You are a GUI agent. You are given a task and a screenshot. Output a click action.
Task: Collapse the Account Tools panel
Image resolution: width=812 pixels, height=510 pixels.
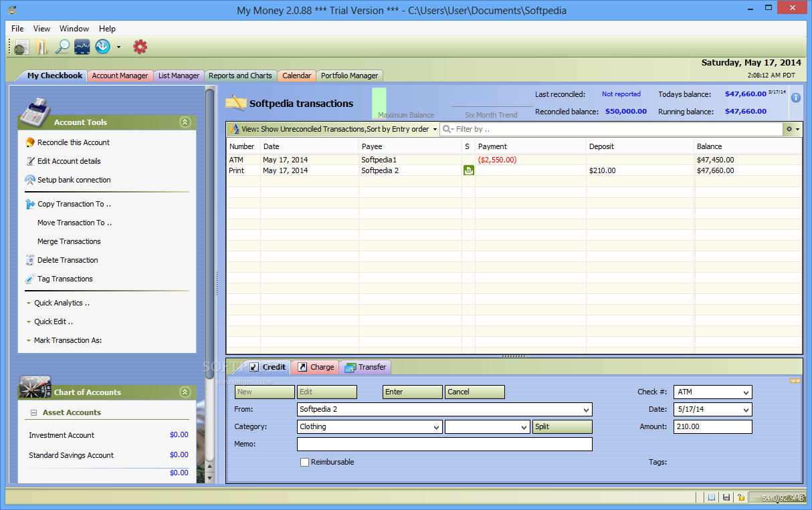point(185,122)
